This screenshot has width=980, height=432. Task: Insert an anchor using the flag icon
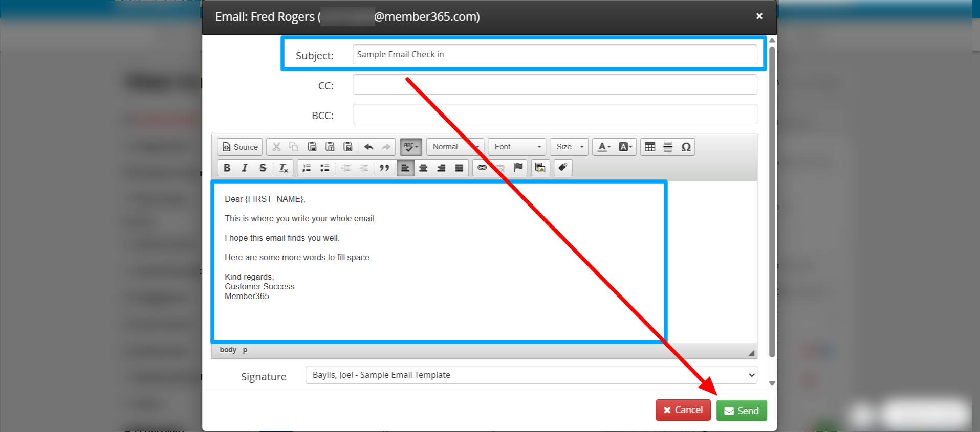[x=518, y=167]
